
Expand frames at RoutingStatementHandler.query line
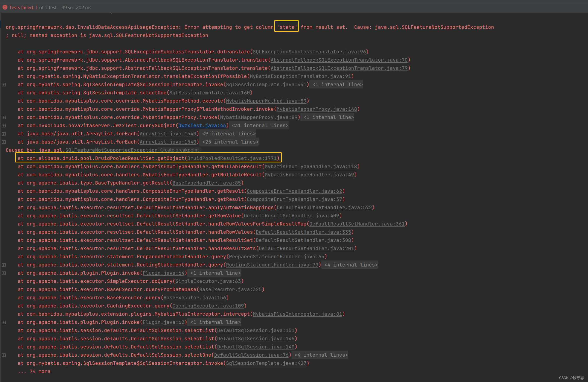pyautogui.click(x=4, y=265)
